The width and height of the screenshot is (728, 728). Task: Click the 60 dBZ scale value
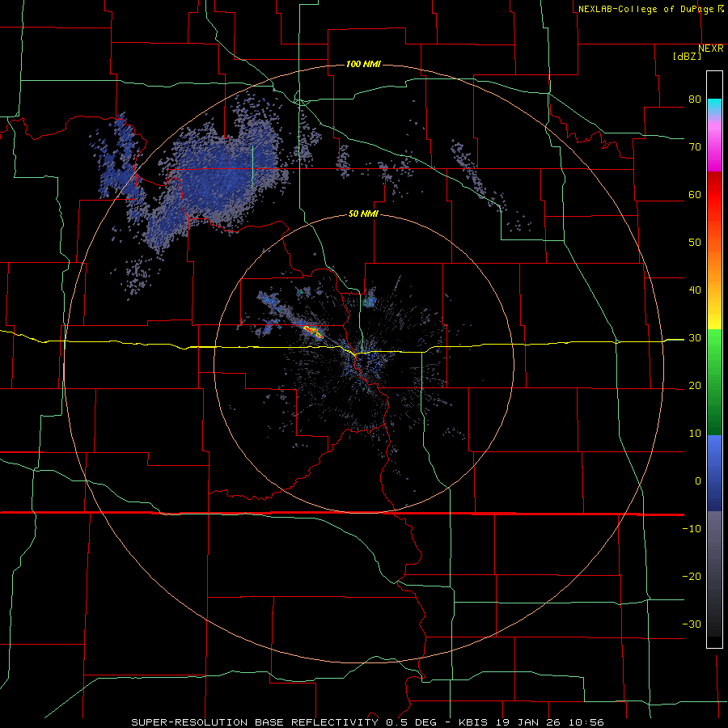coord(695,194)
